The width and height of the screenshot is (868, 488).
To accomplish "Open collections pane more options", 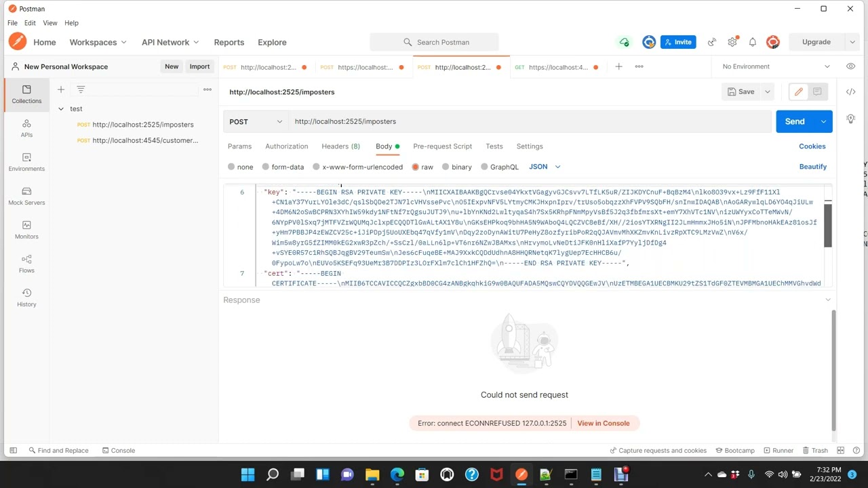I will 208,89.
